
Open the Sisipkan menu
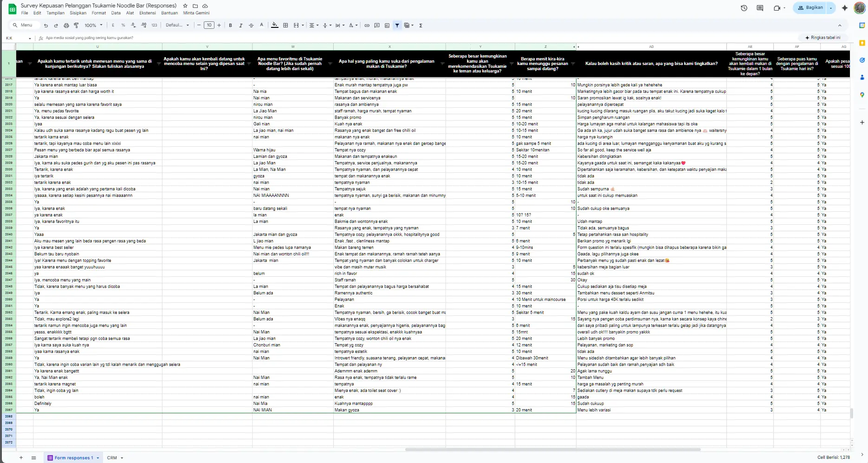[x=78, y=13]
